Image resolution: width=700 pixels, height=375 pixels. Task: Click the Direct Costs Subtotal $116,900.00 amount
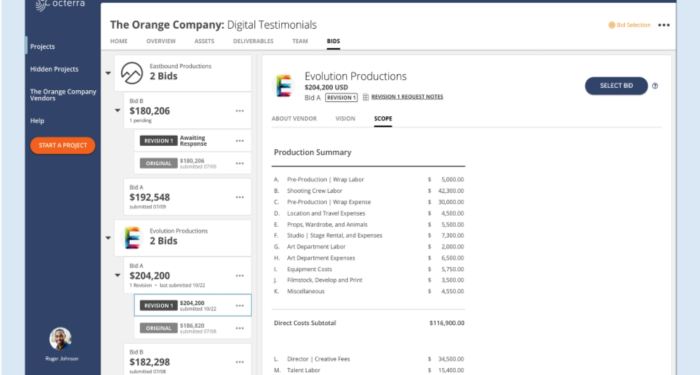click(x=446, y=323)
